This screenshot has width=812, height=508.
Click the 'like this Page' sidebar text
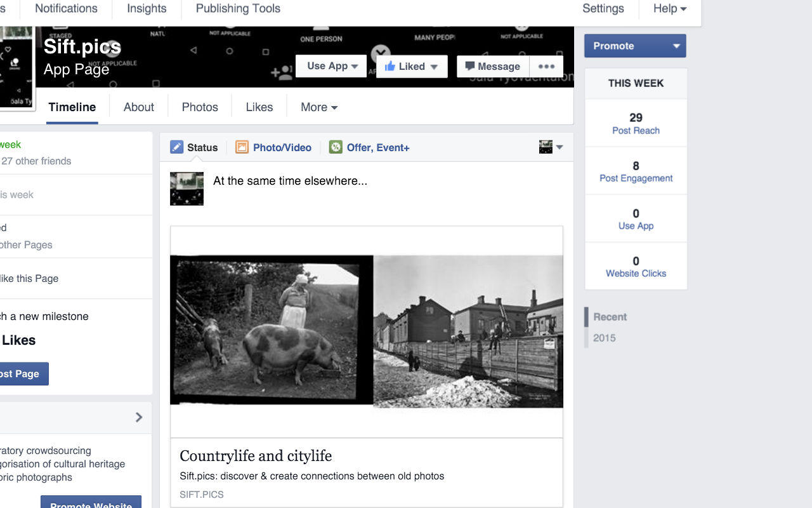[x=29, y=279]
